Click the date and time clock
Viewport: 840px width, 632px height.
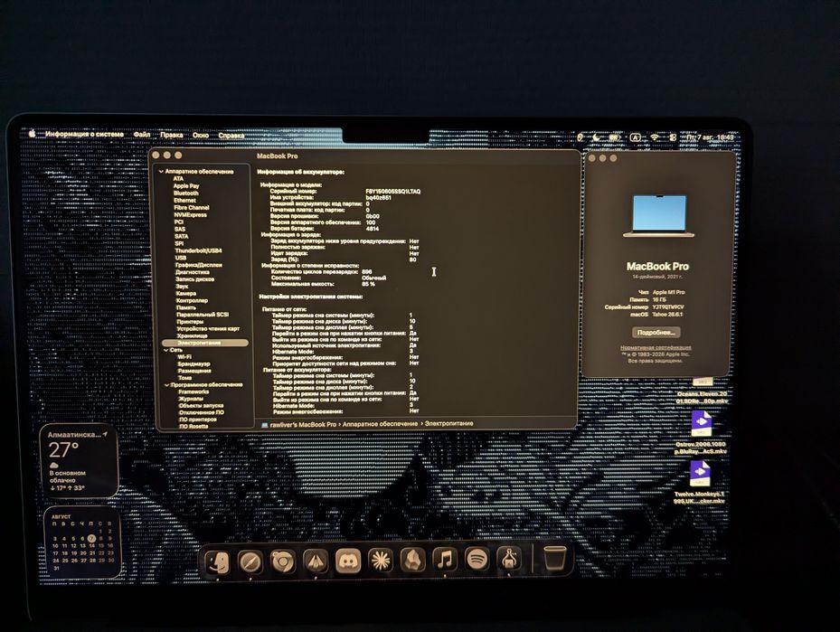coord(711,137)
